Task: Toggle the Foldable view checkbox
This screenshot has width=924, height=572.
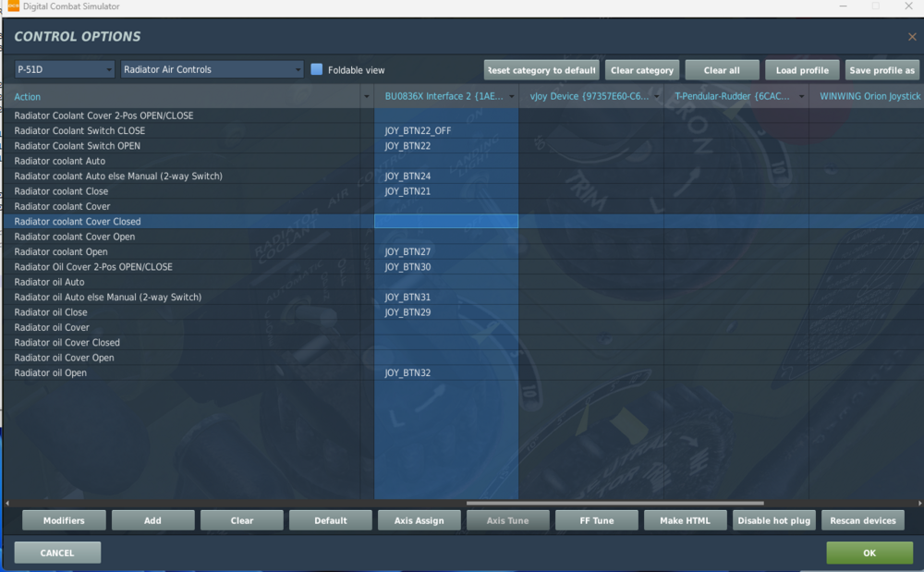Action: tap(316, 69)
